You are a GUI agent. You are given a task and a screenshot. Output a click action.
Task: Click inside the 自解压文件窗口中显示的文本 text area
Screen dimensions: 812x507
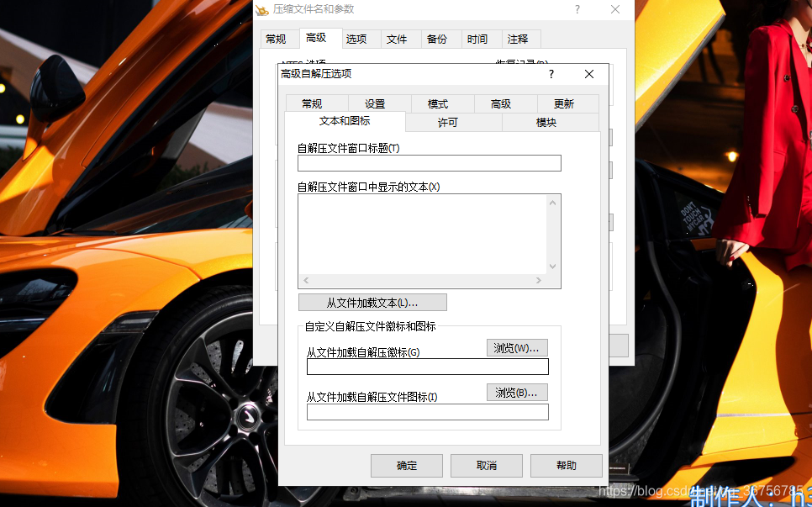pyautogui.click(x=423, y=234)
